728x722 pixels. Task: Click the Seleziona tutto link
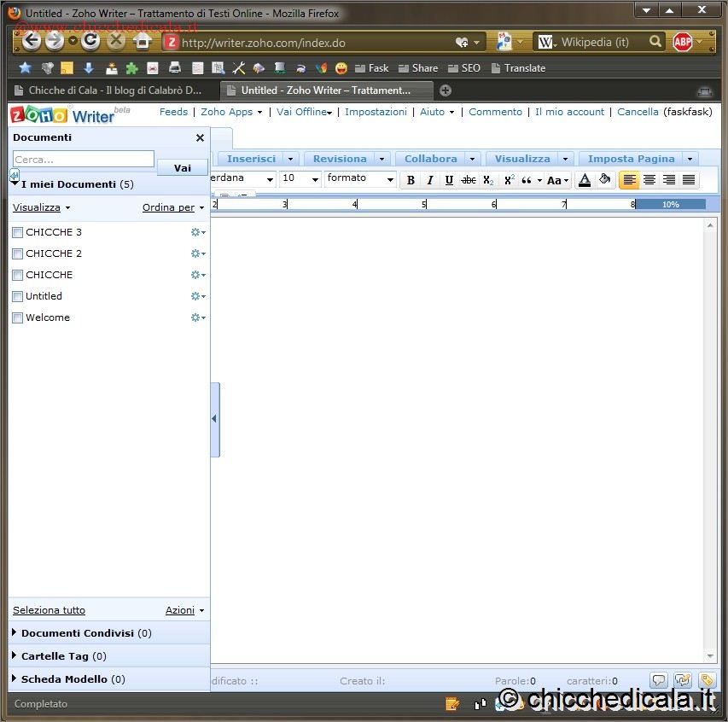point(49,610)
